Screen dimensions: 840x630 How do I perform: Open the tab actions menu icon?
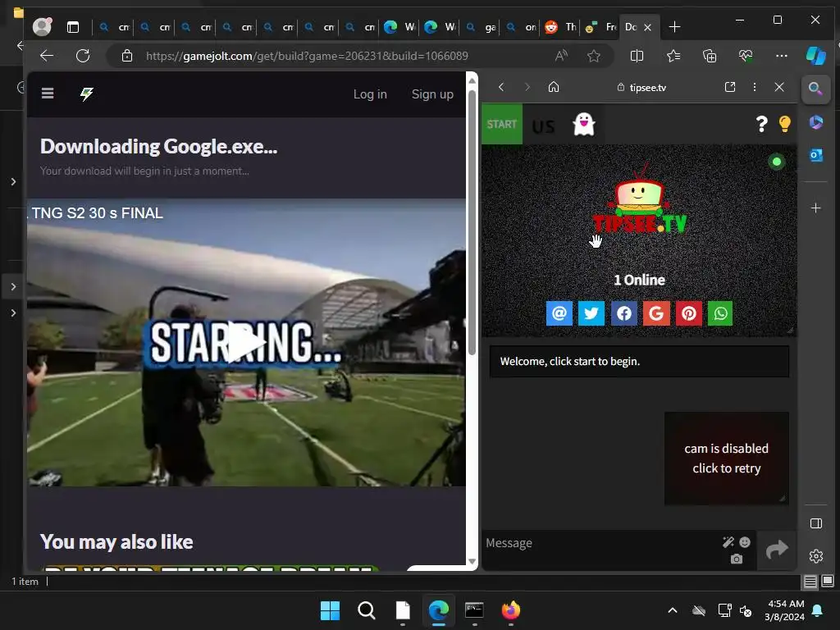click(x=73, y=27)
